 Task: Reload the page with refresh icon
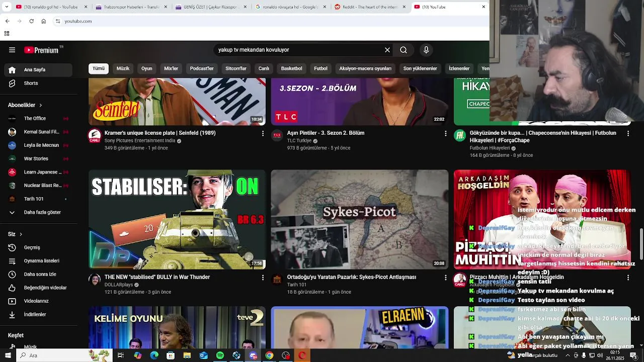31,21
